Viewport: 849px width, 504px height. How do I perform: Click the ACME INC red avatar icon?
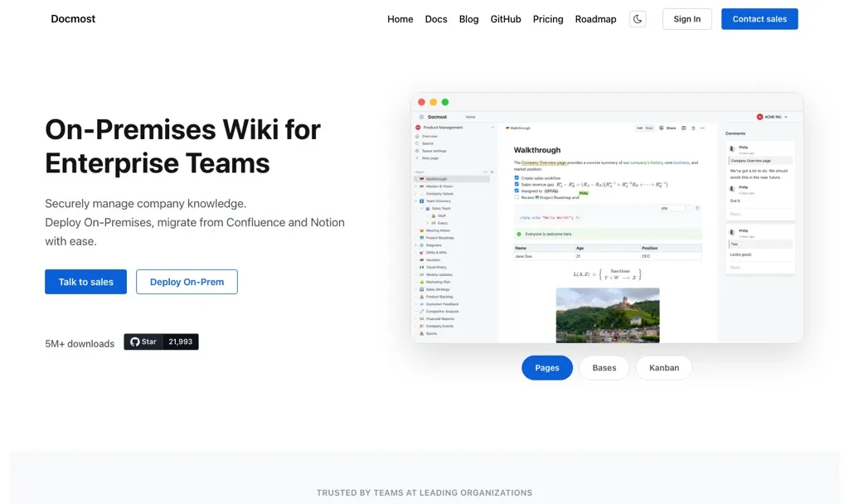point(759,117)
